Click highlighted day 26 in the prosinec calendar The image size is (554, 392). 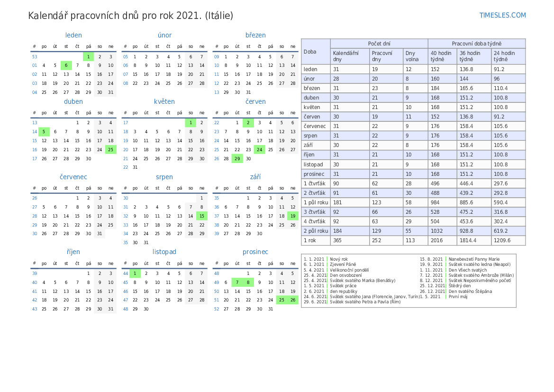pyautogui.click(x=293, y=300)
